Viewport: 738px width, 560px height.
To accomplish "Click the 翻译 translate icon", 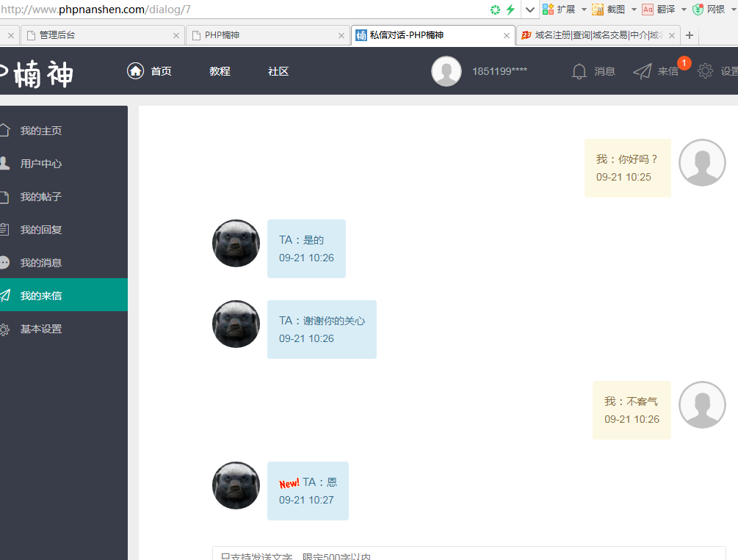I will [x=648, y=10].
